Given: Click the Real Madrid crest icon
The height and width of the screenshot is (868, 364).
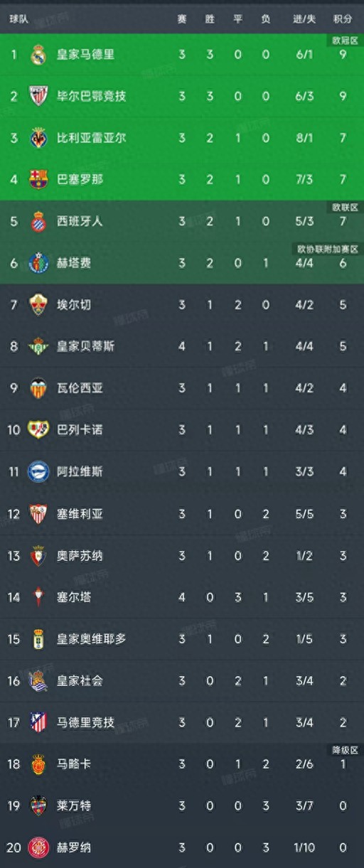Looking at the screenshot, I should point(38,54).
